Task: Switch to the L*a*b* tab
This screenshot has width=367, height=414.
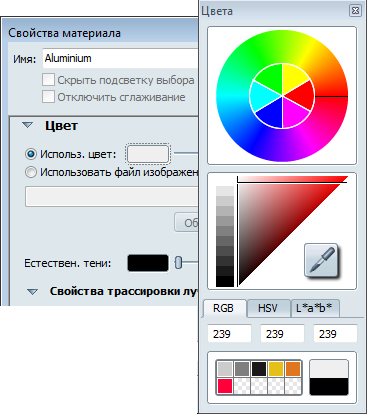Action: point(314,308)
